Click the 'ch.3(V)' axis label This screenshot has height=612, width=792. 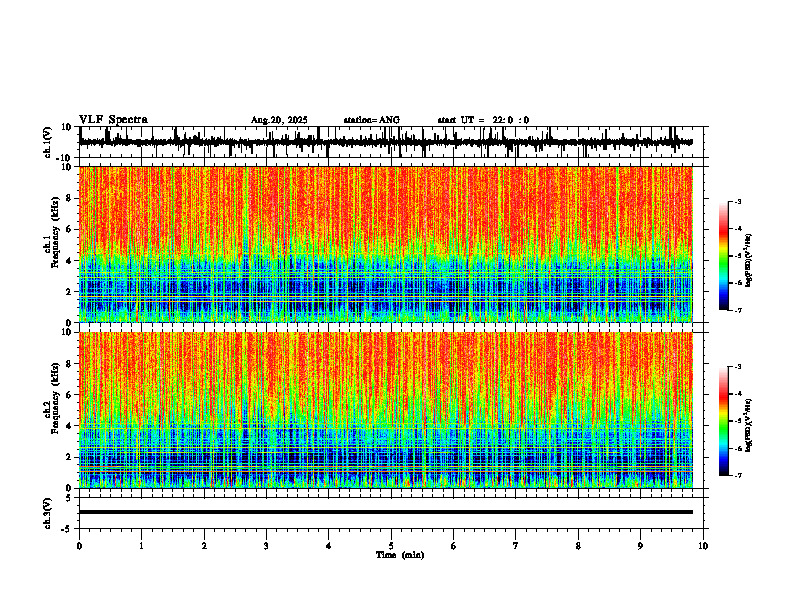tap(48, 513)
